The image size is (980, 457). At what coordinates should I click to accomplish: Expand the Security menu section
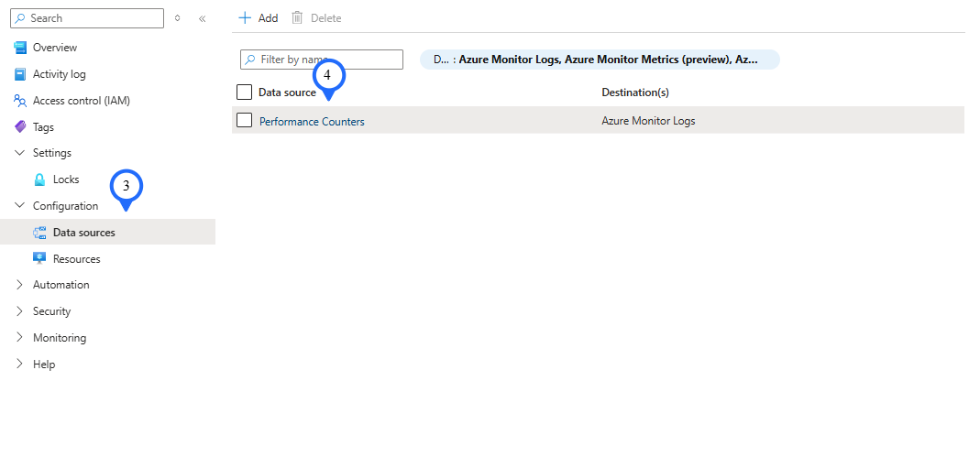[x=20, y=311]
